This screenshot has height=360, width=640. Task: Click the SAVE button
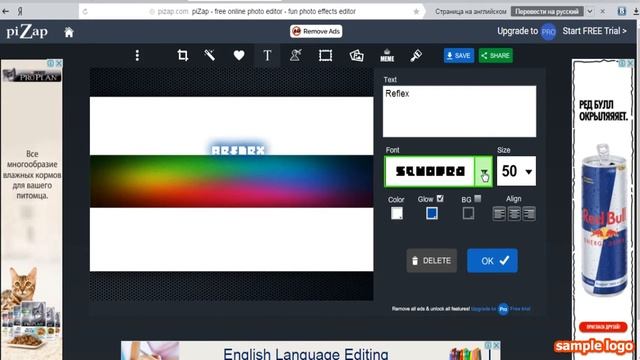click(x=459, y=56)
